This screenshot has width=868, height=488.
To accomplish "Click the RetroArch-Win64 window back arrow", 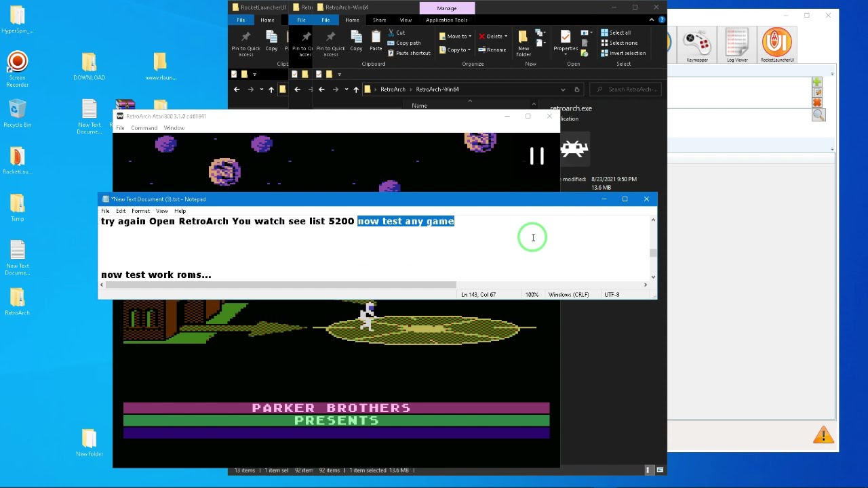I will [x=321, y=89].
